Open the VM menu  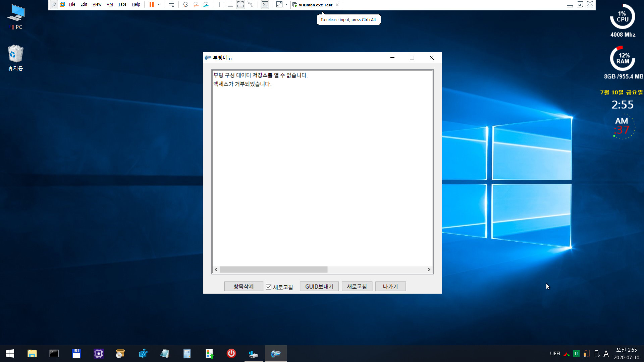click(x=110, y=5)
